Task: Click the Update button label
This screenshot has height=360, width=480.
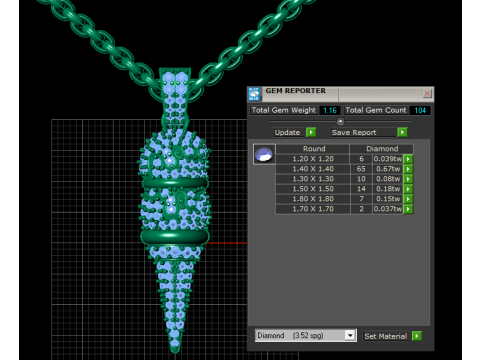Action: click(287, 132)
